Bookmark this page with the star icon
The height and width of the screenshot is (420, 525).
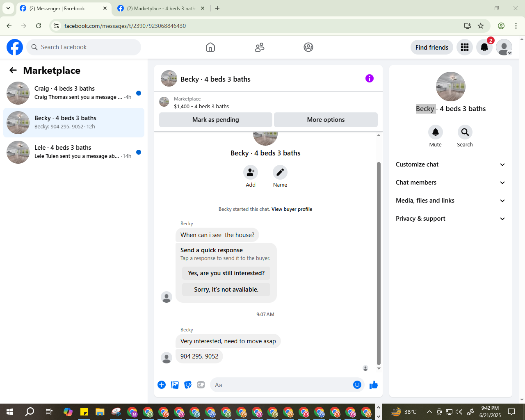(x=481, y=26)
